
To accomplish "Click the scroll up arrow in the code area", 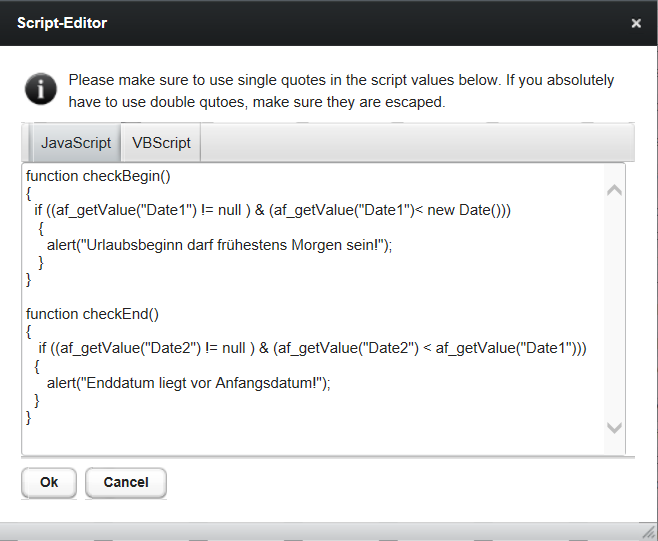I will pyautogui.click(x=614, y=190).
